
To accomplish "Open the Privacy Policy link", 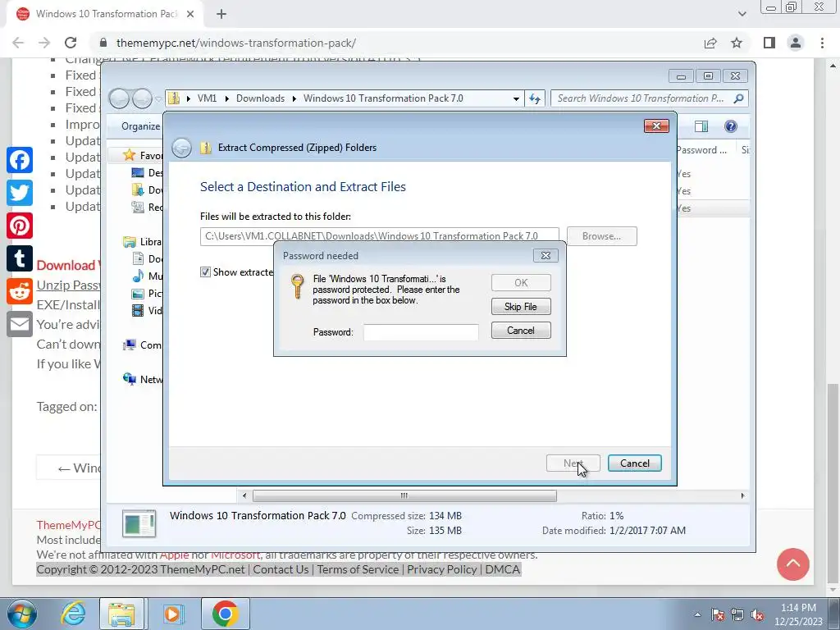I will [x=442, y=569].
